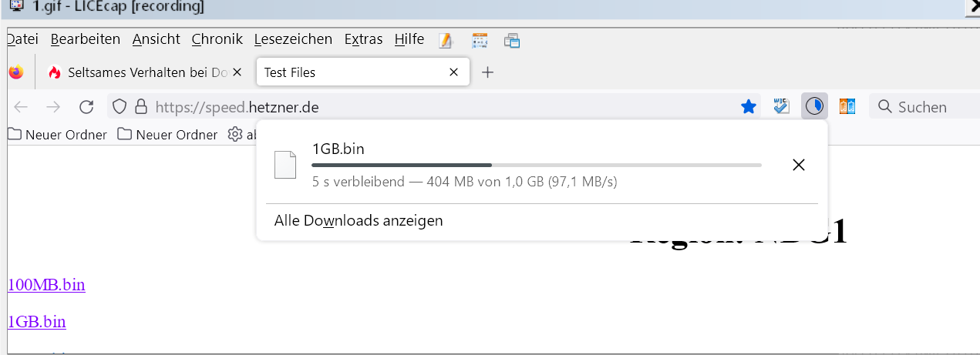
Task: Click the shield tracking protection icon
Action: click(120, 107)
